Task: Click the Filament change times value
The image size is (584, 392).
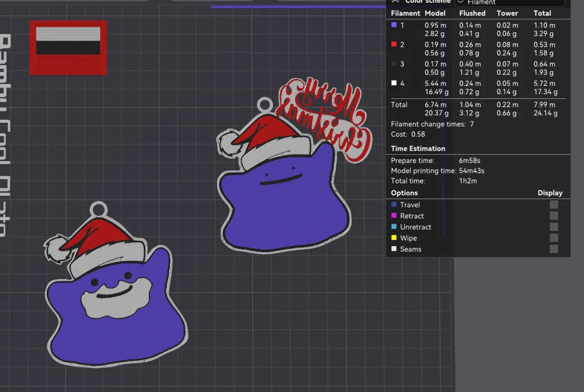Action: click(x=471, y=124)
